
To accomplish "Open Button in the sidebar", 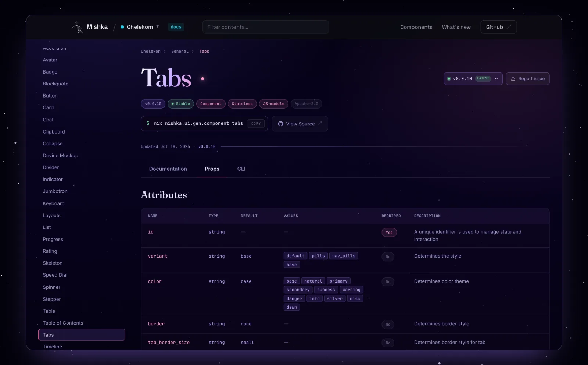I will [50, 96].
